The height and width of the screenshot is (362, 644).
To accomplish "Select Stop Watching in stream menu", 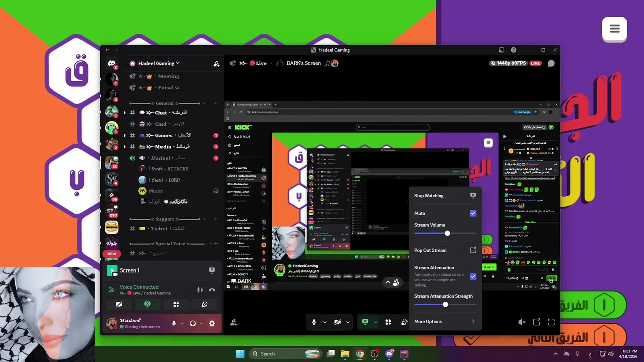I will click(x=445, y=195).
